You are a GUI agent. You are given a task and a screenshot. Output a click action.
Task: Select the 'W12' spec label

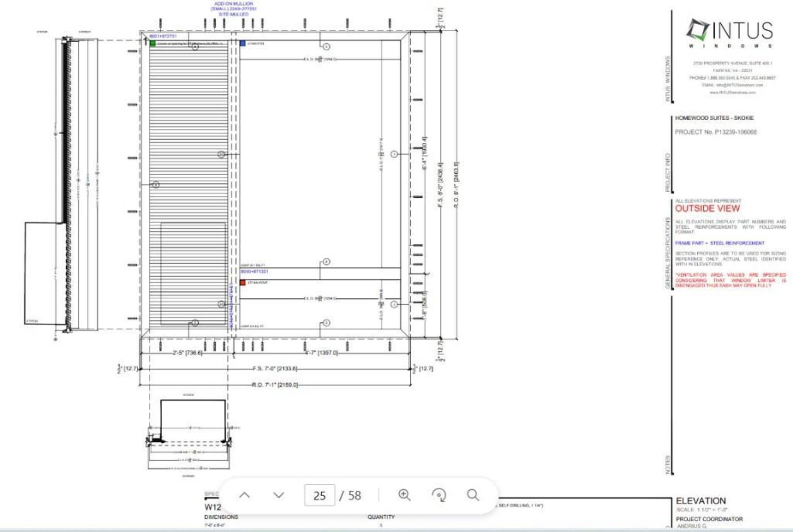click(212, 507)
